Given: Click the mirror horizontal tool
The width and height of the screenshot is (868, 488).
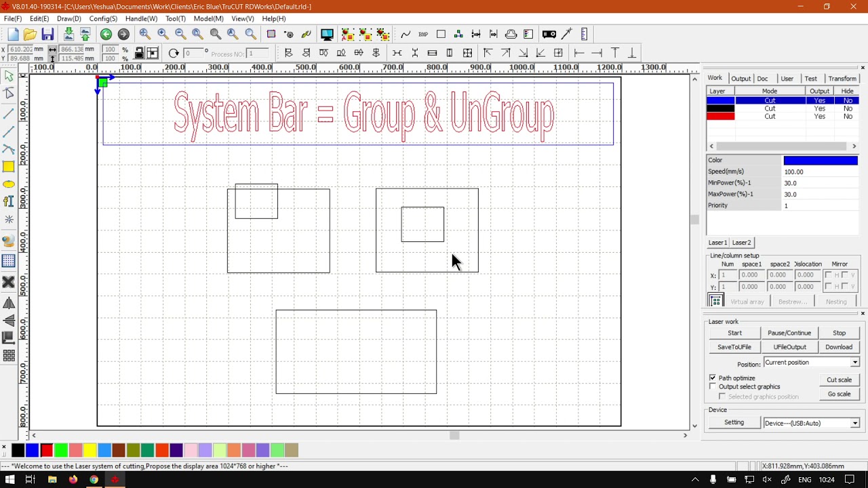Looking at the screenshot, I should [9, 303].
